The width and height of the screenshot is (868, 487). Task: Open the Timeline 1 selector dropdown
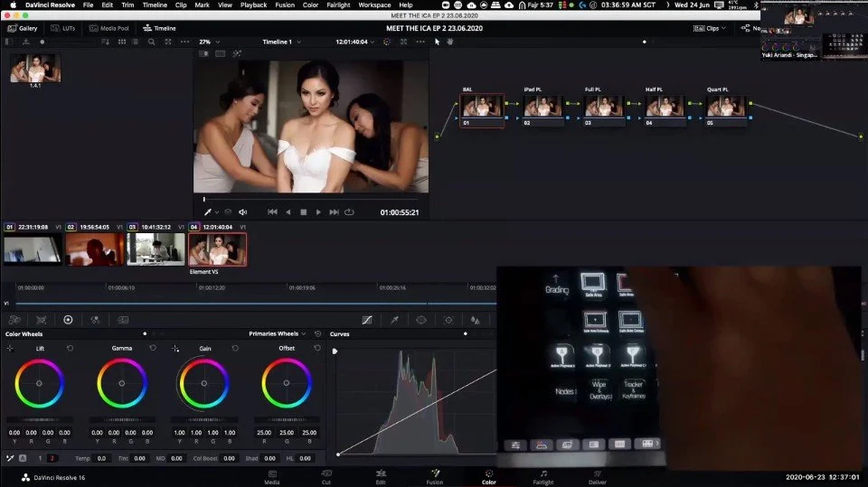click(x=282, y=42)
